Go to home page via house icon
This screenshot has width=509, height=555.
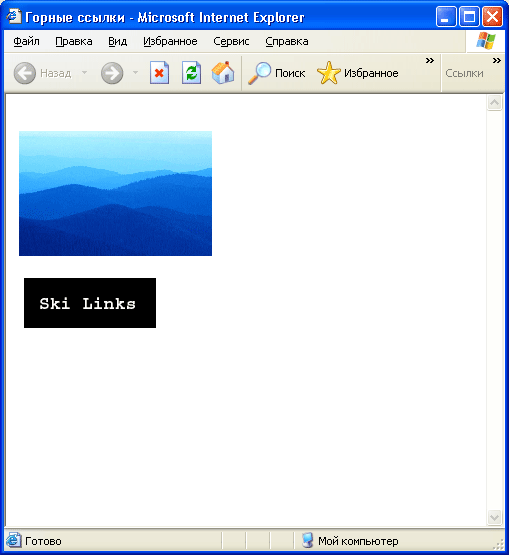(x=223, y=73)
